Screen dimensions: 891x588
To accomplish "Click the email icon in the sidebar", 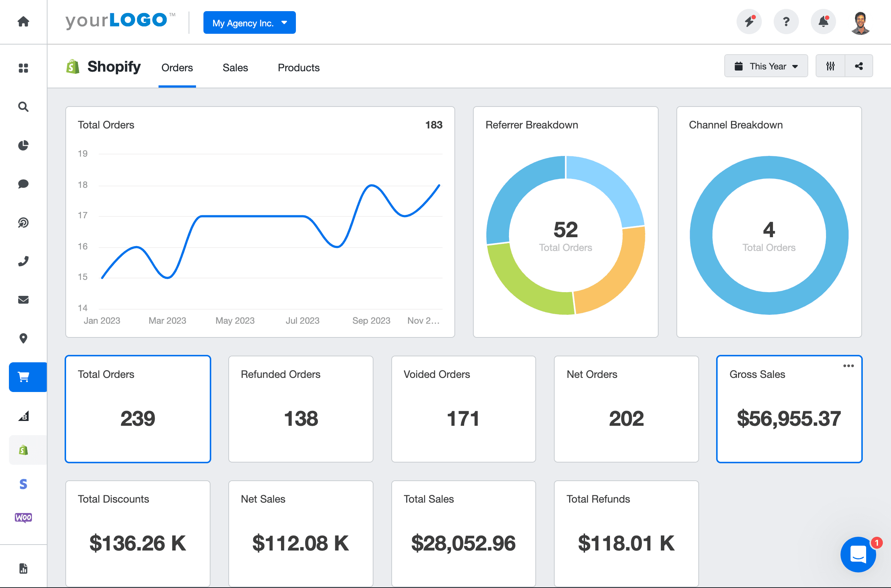I will click(23, 300).
